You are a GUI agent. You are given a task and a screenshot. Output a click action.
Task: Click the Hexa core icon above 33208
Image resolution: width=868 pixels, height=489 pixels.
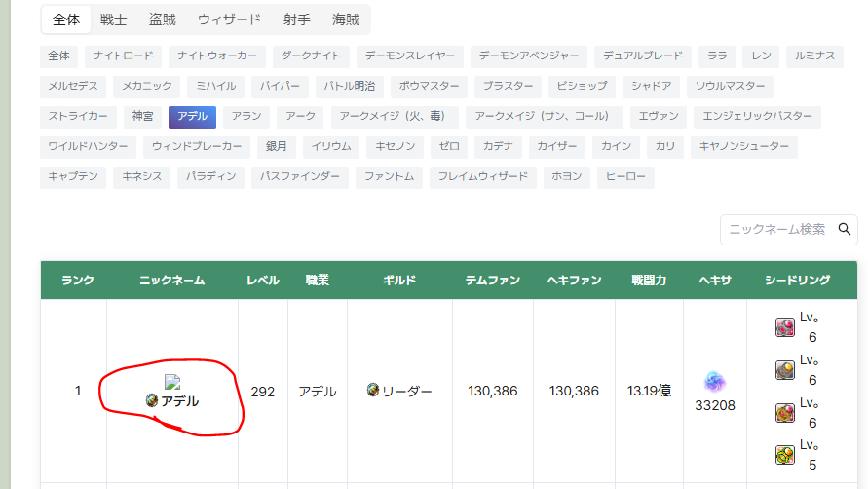(715, 382)
